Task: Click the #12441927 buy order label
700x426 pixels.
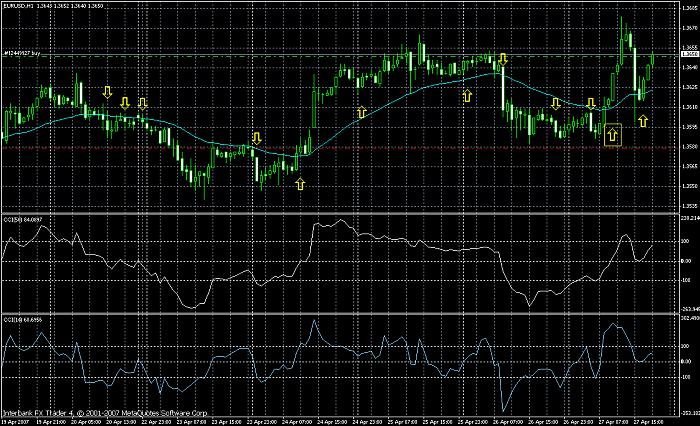Action: tap(22, 53)
